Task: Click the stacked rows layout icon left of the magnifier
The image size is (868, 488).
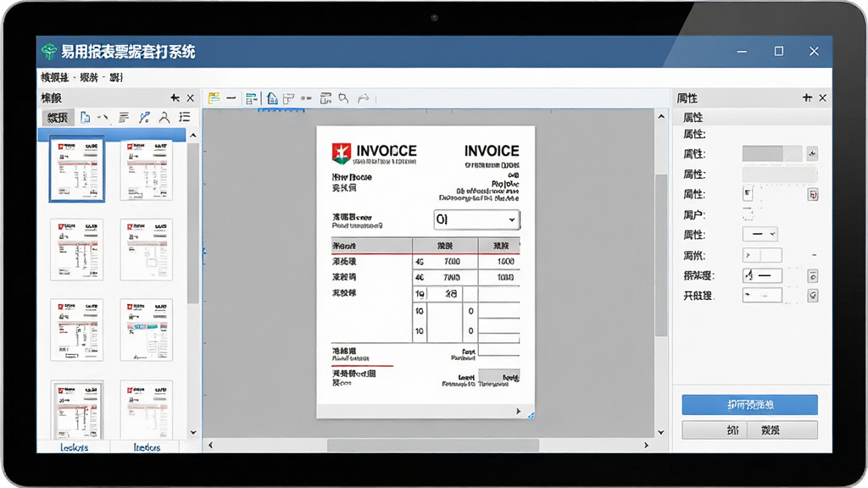Action: [x=325, y=98]
